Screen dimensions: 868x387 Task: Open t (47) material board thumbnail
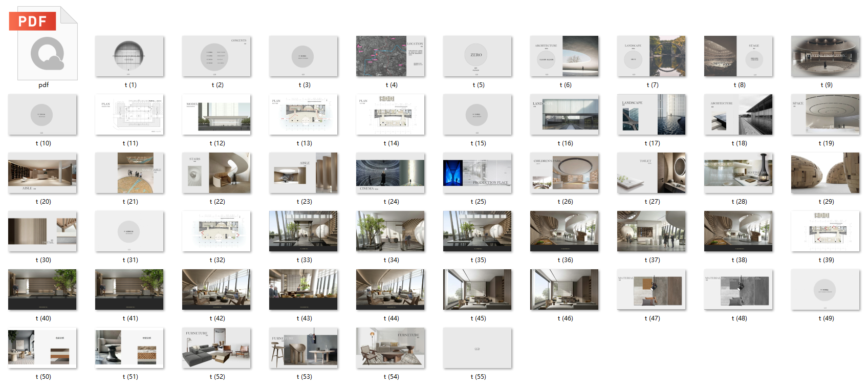click(x=652, y=290)
